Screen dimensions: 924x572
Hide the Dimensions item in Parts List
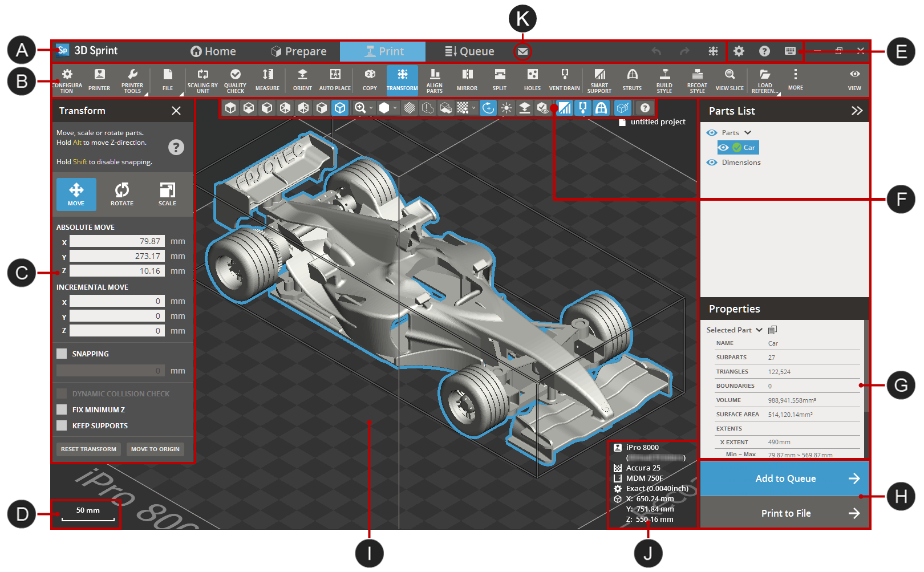click(712, 163)
